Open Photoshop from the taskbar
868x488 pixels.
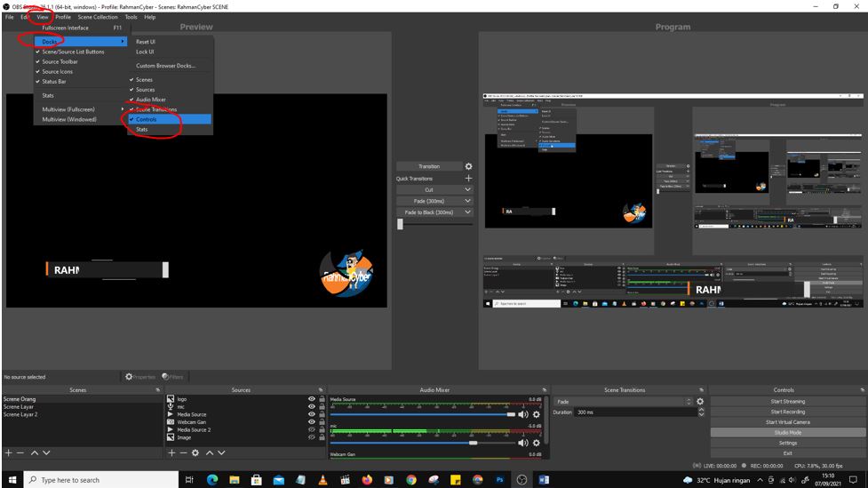coord(500,480)
